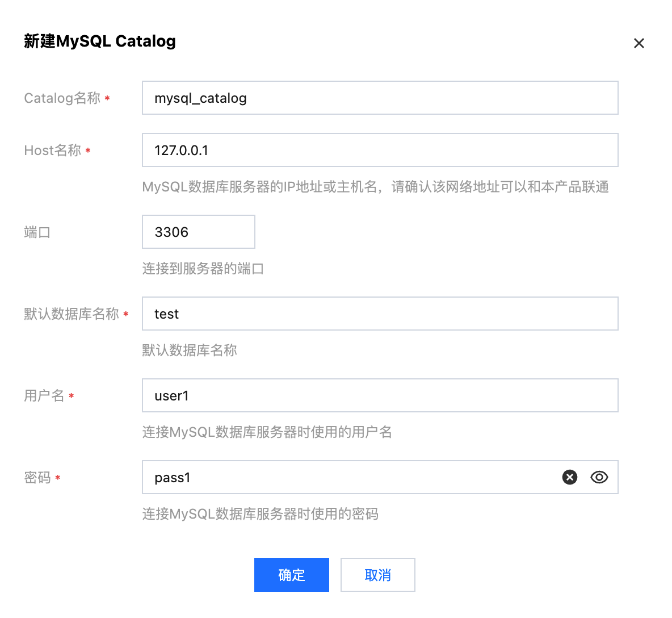Toggle password visibility with the eye icon

(599, 477)
